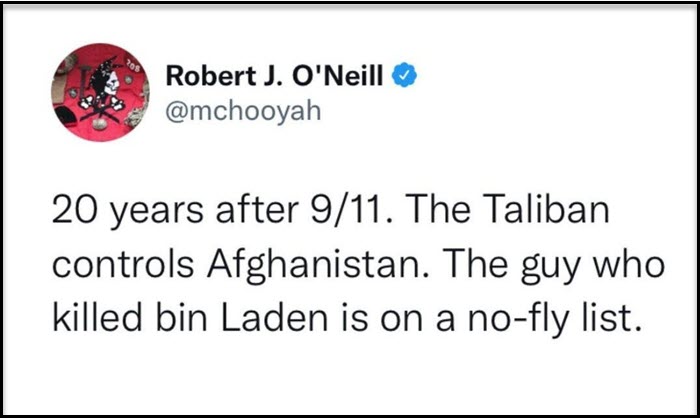Click "20 years" at the tweet start
700x418 pixels.
coord(128,211)
